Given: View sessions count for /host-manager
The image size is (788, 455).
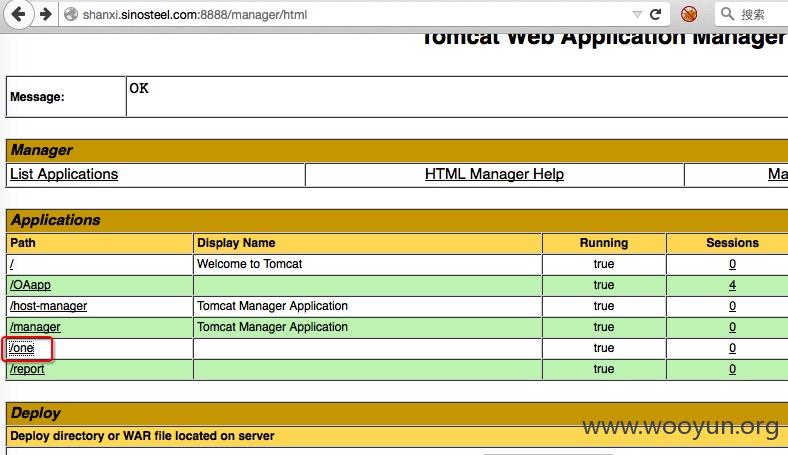Looking at the screenshot, I should coord(732,306).
